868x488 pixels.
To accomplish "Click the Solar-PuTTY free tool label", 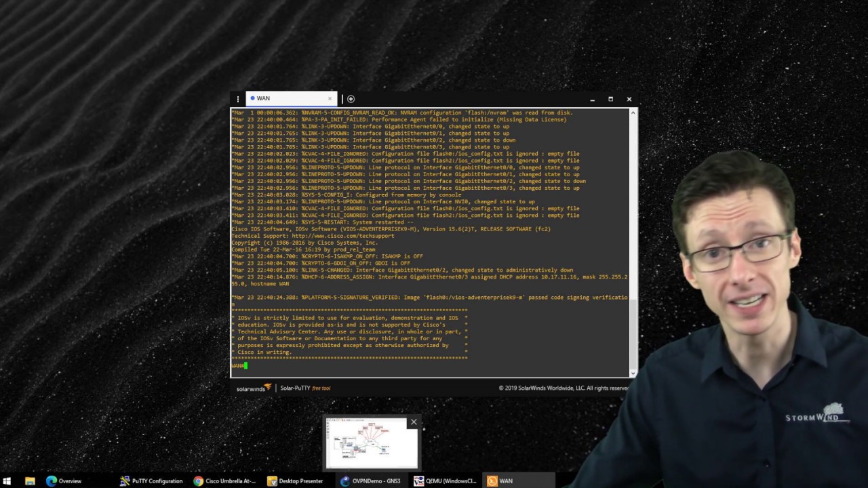I will coord(305,388).
